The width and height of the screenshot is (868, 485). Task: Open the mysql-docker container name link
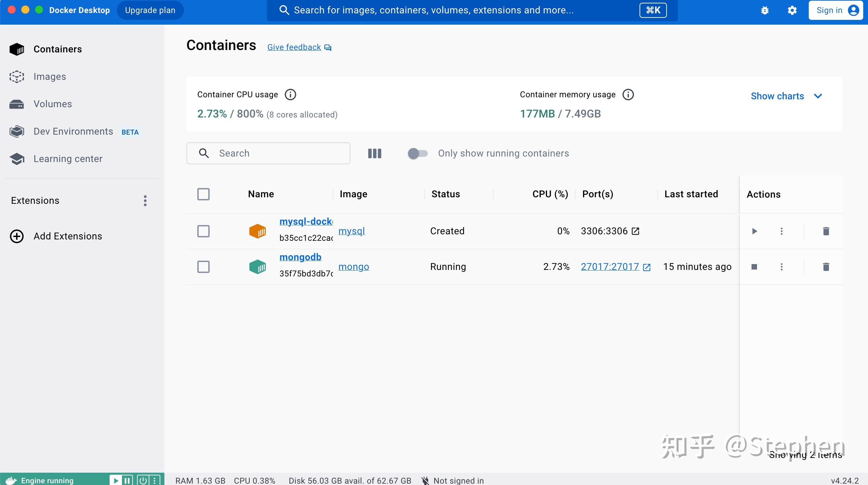306,222
